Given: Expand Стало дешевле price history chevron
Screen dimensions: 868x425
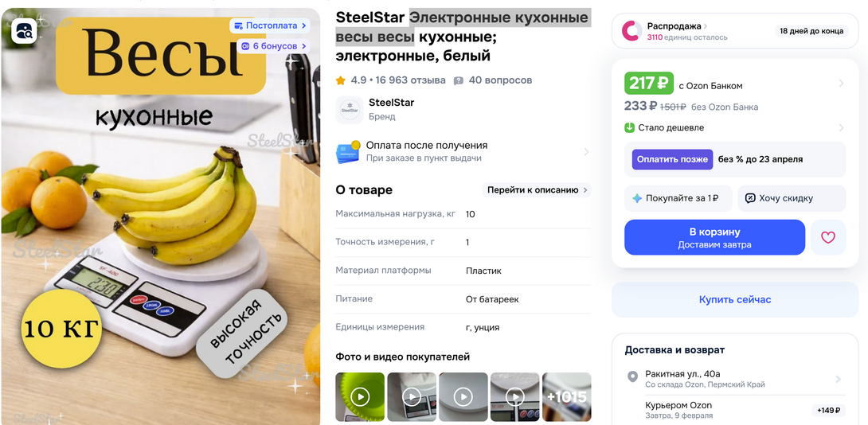Looking at the screenshot, I should click(x=841, y=128).
